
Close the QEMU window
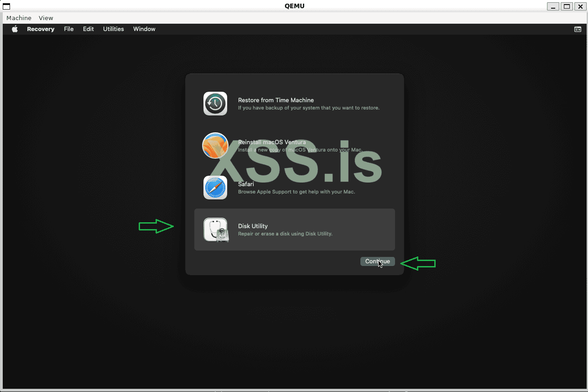(580, 6)
